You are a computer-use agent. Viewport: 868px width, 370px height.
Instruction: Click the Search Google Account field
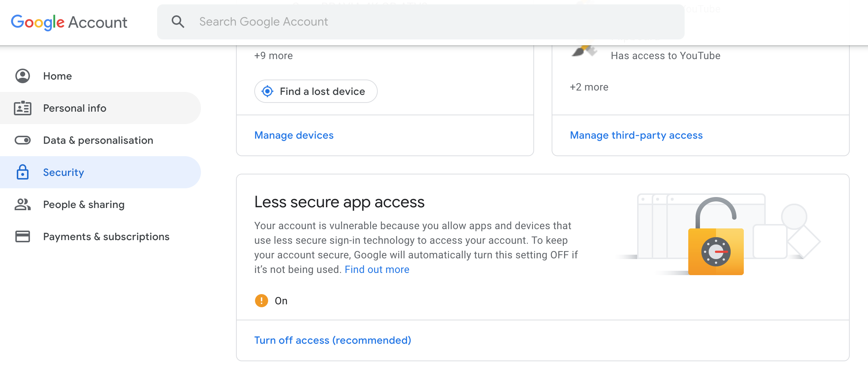(421, 22)
